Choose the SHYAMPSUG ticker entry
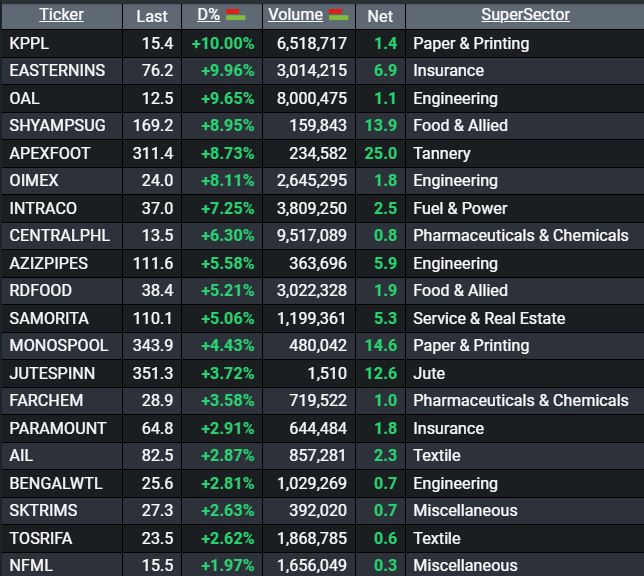The width and height of the screenshot is (644, 576). [x=57, y=125]
